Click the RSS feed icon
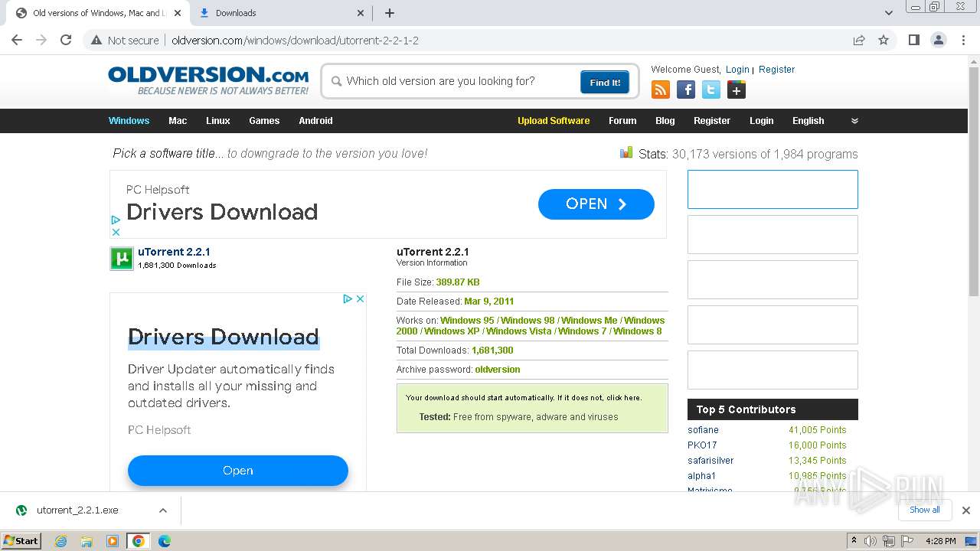980x551 pixels. (661, 90)
